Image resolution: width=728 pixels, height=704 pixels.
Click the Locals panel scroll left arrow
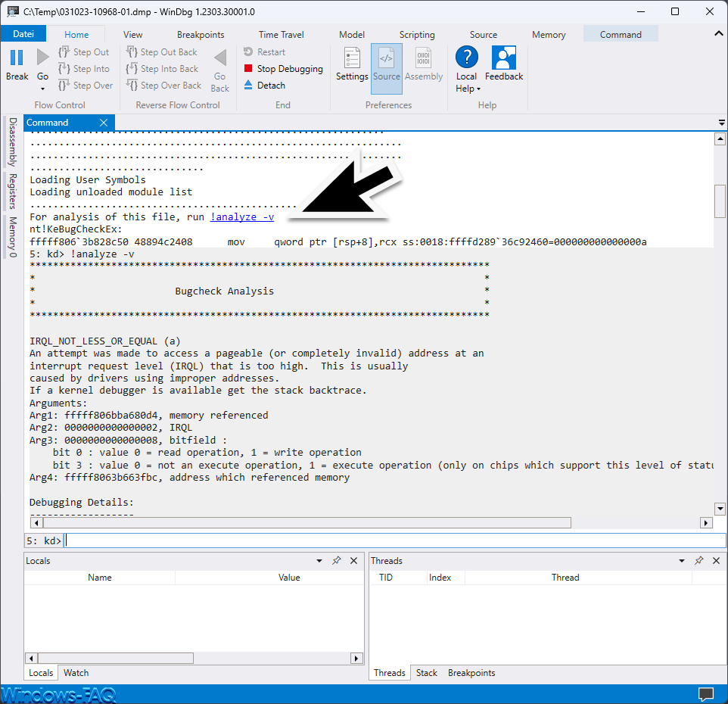coord(31,658)
